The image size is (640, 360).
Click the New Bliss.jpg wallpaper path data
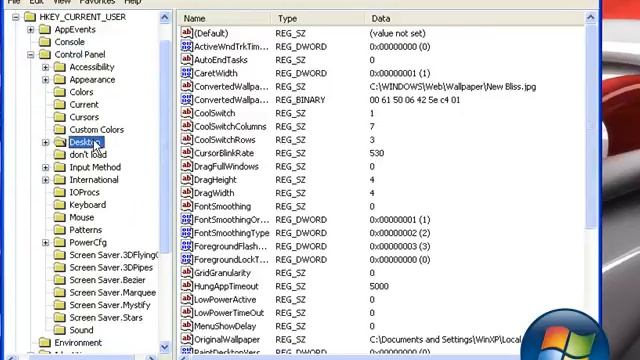click(453, 87)
